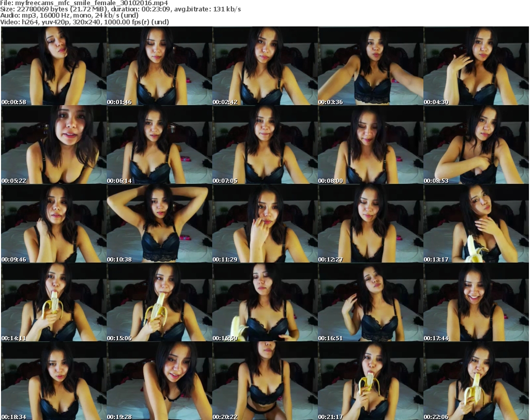Choose the thumbnail marked 00:02:42
Image resolution: width=530 pixels, height=420 pixels.
click(265, 66)
